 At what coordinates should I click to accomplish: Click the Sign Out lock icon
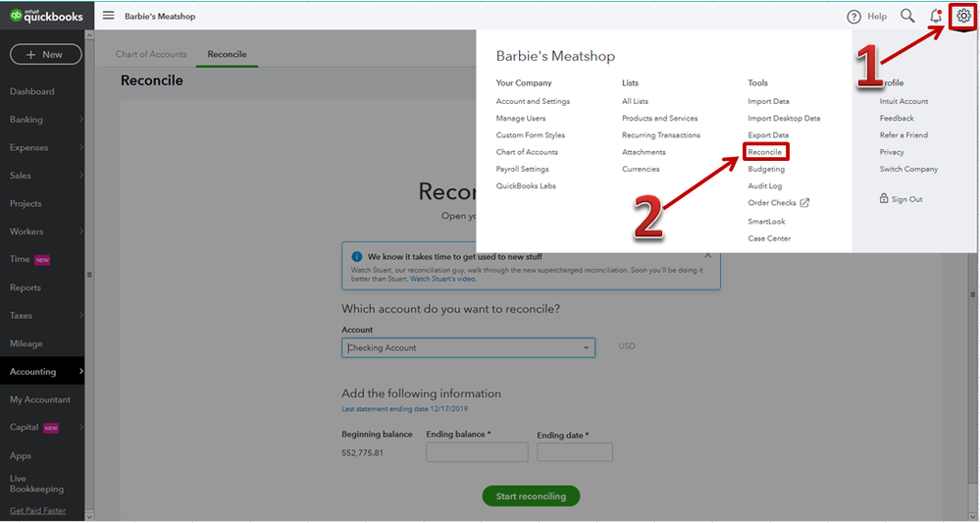coord(884,198)
